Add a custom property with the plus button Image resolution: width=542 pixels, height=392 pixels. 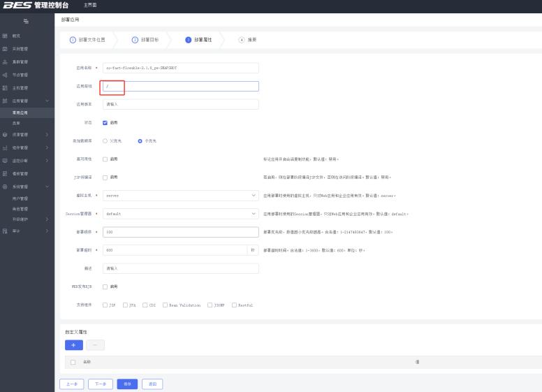point(73,345)
